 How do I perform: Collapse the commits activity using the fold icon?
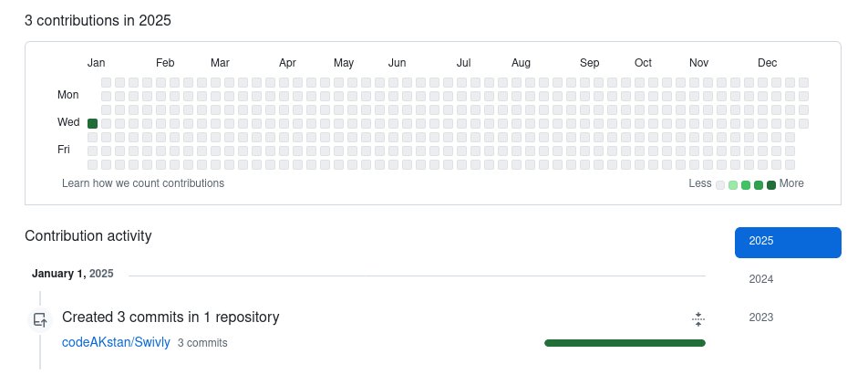pos(697,319)
